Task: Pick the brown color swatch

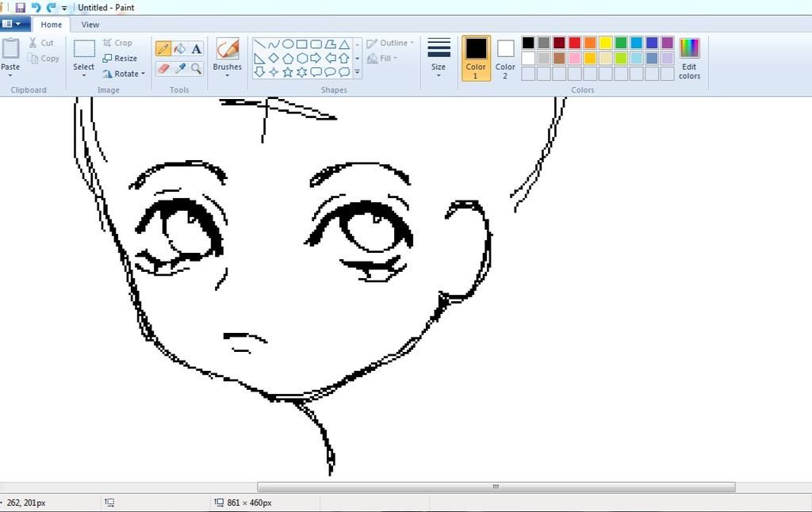Action: tap(559, 58)
